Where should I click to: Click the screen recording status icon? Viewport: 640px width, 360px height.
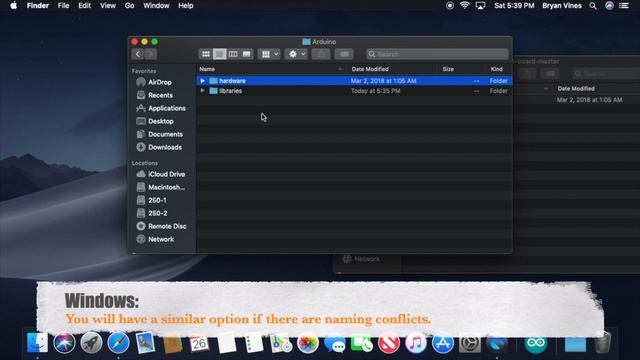tap(449, 6)
